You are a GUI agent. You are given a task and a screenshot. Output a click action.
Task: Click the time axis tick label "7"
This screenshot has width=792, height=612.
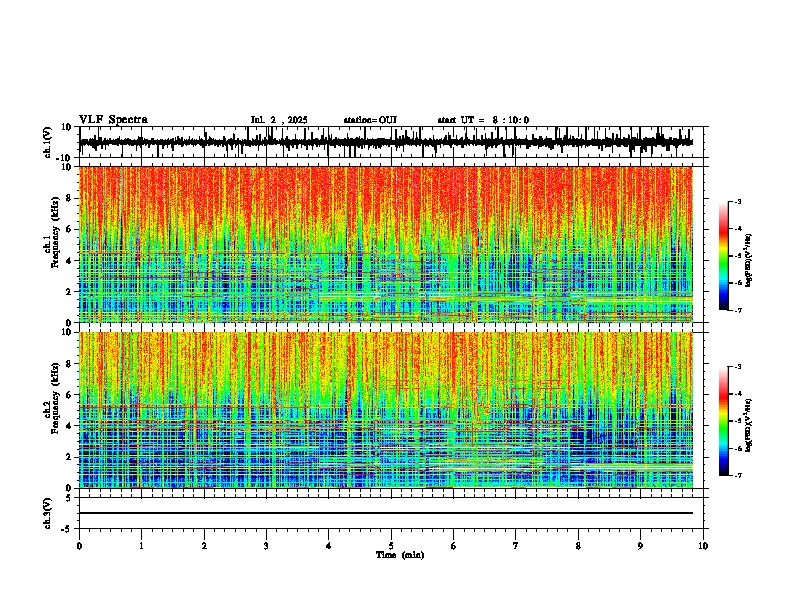coord(516,546)
